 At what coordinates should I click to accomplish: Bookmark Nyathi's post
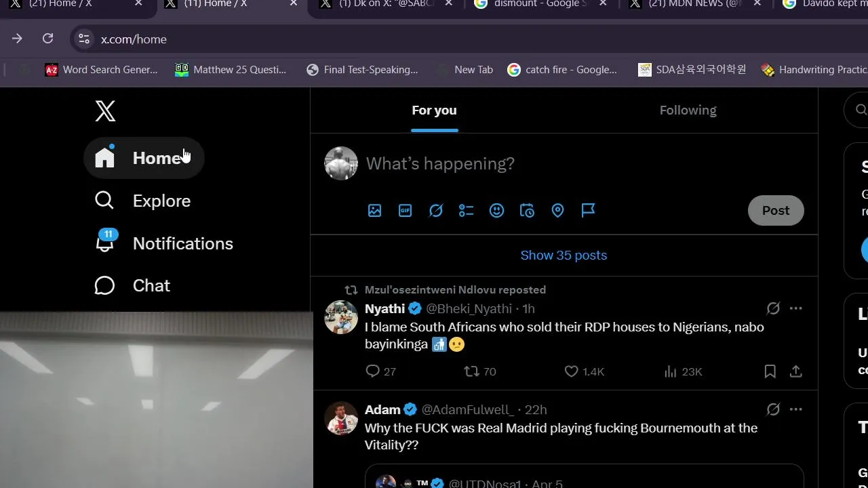[x=770, y=371]
